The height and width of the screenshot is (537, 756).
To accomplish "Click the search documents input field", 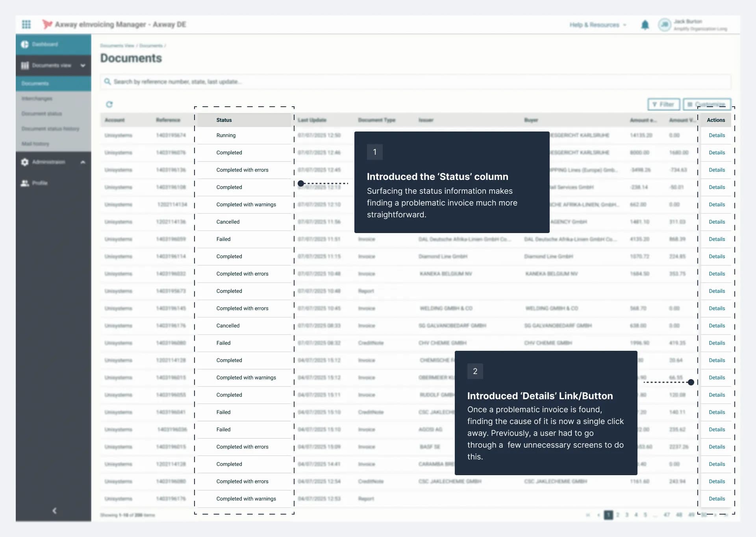I will tap(415, 81).
